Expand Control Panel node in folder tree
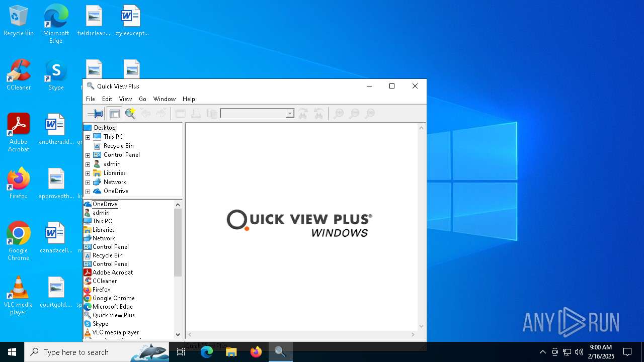The image size is (644, 362). [88, 155]
